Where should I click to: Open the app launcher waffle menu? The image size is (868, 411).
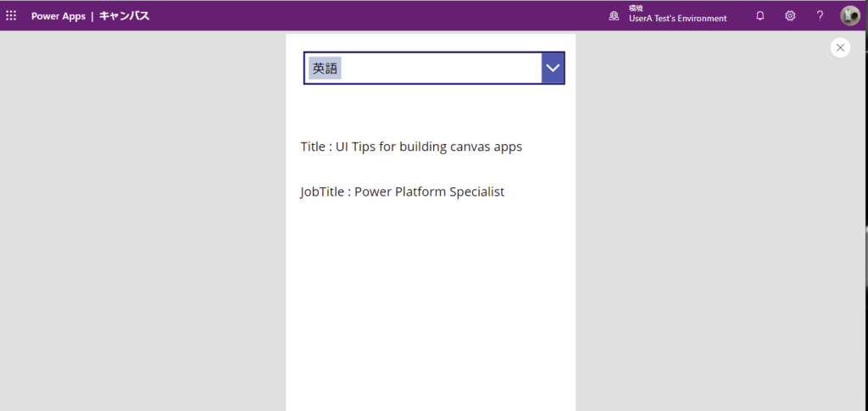pyautogui.click(x=11, y=16)
